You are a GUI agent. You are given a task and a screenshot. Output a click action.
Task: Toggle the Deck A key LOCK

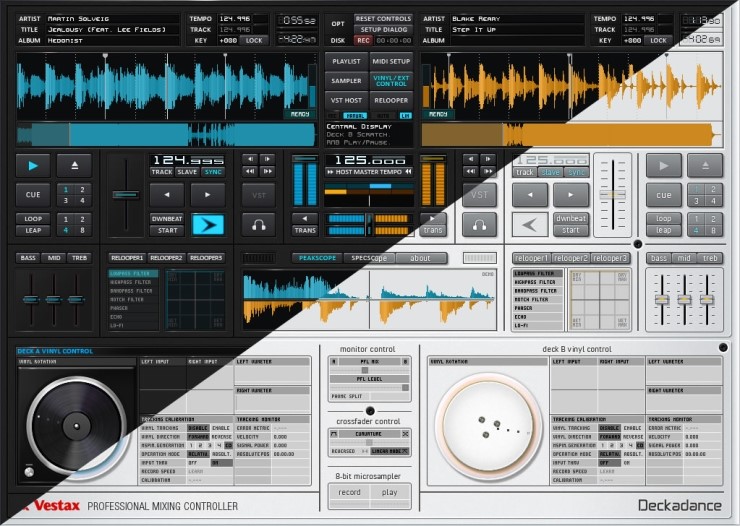coord(254,40)
